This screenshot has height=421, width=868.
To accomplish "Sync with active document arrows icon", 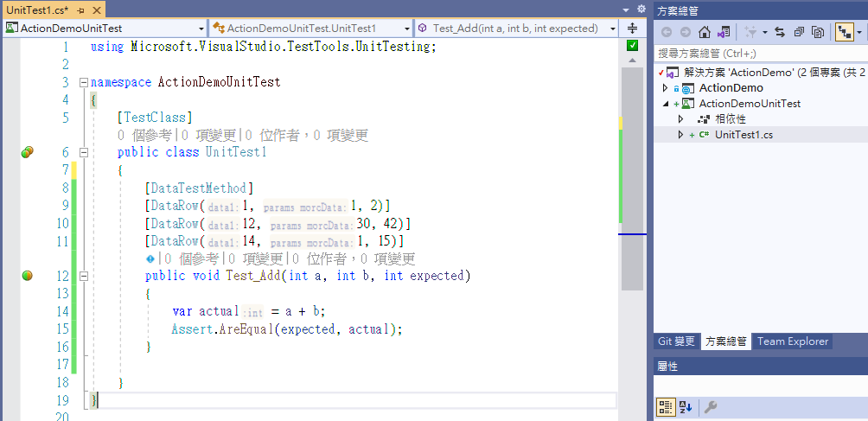I will (x=780, y=33).
